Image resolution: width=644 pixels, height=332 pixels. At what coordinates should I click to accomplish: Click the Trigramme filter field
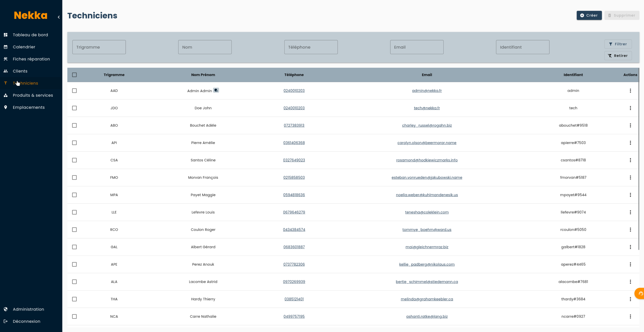99,47
